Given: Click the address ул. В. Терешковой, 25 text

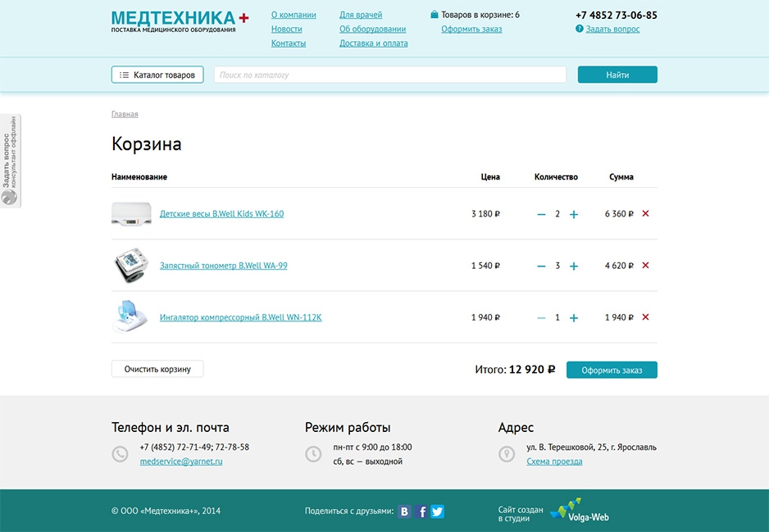Looking at the screenshot, I should (x=591, y=448).
